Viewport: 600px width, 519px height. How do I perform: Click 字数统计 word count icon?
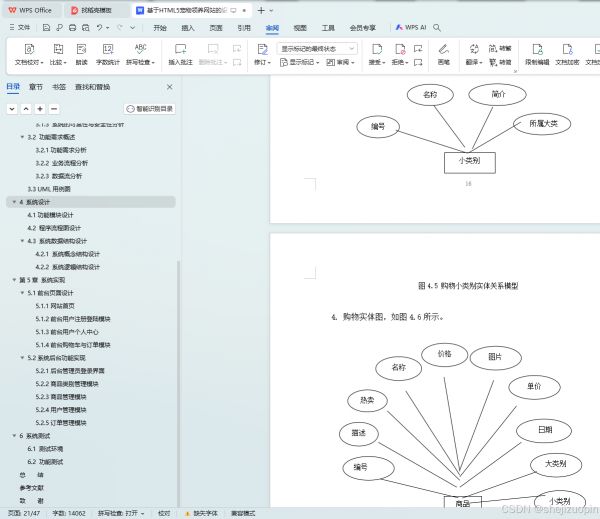click(108, 54)
